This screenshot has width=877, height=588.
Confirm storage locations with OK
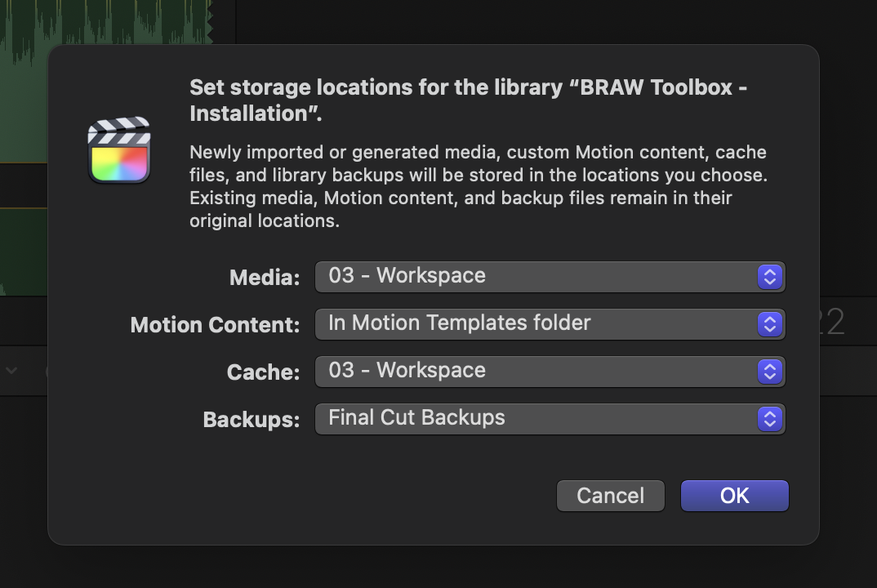[734, 496]
